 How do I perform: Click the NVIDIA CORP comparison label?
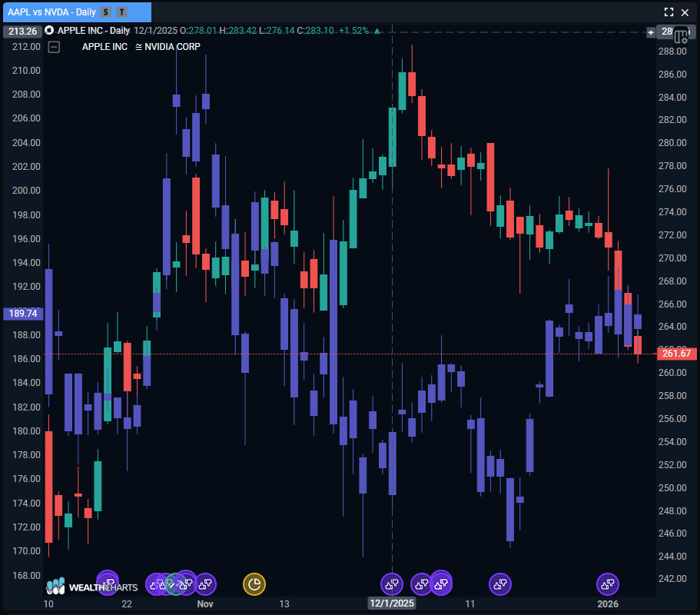click(x=174, y=47)
